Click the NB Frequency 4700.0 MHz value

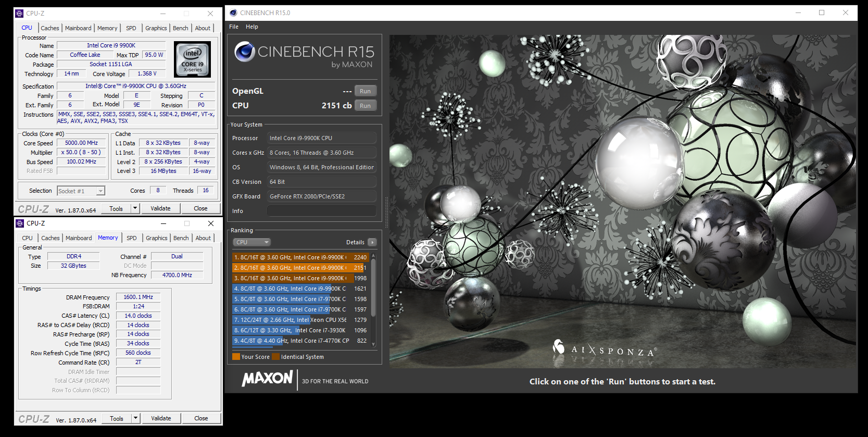click(x=177, y=275)
